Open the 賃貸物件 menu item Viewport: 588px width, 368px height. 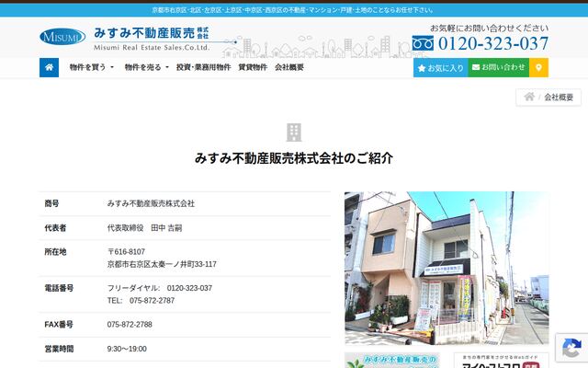tap(253, 67)
